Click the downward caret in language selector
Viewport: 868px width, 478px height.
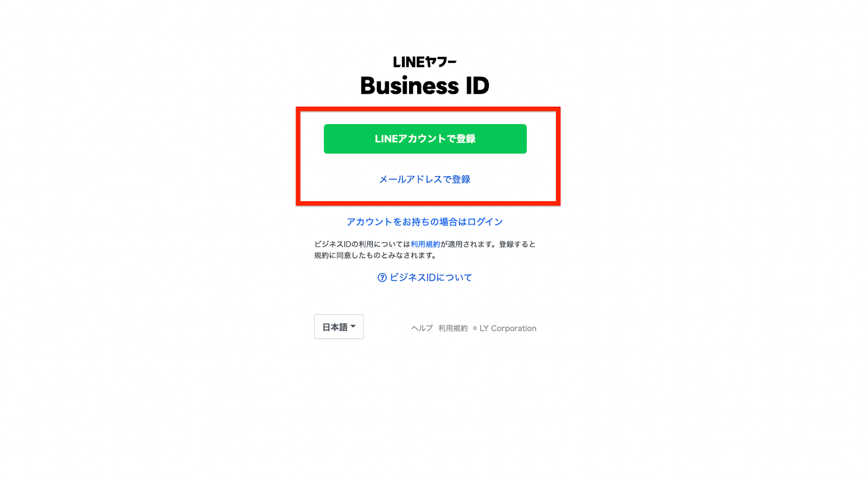coord(353,326)
